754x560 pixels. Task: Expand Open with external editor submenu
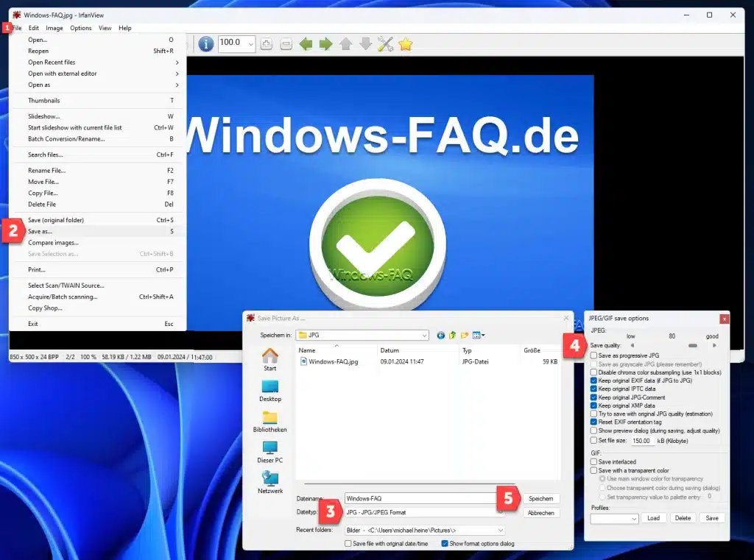coord(98,74)
